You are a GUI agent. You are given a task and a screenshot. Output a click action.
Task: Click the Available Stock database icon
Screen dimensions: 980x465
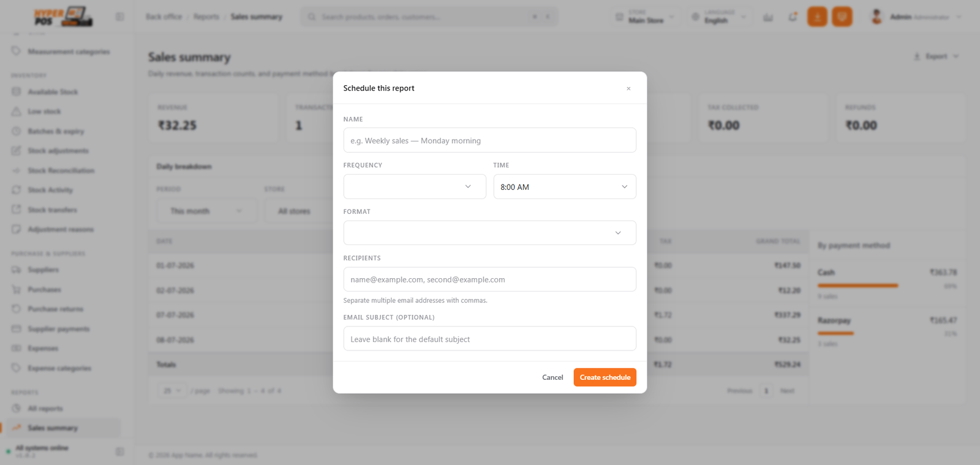point(17,92)
